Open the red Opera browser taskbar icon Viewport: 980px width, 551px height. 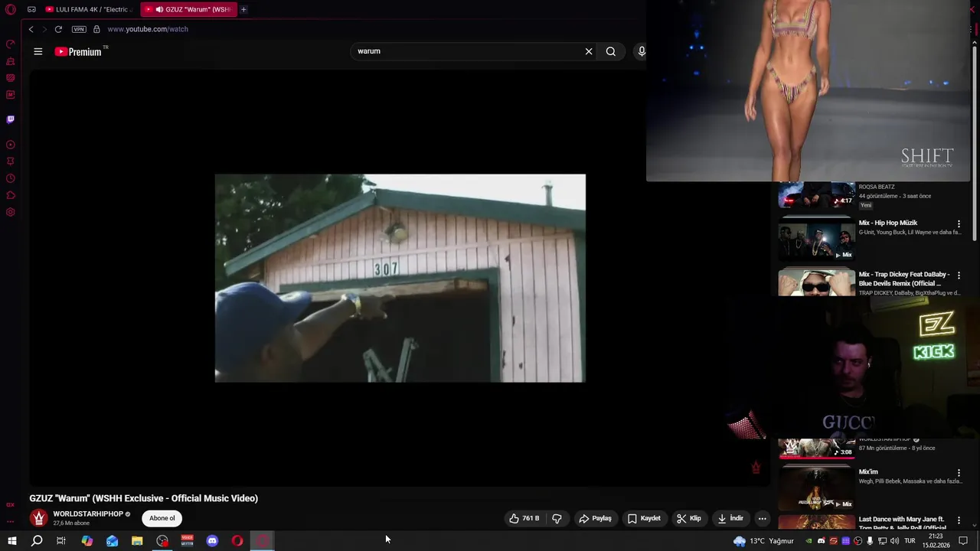237,541
